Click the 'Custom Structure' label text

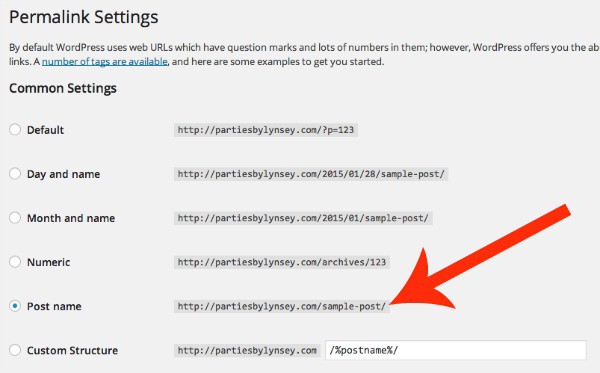click(x=72, y=350)
